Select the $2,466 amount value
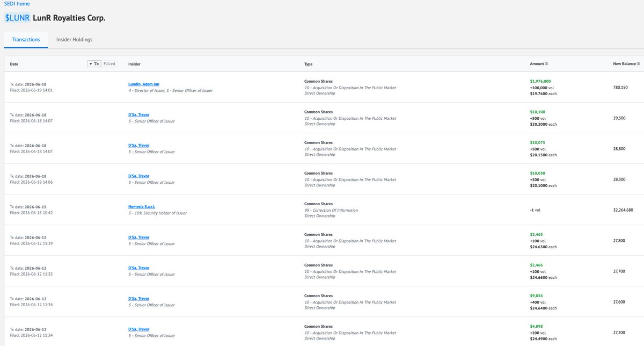This screenshot has height=346, width=644. [536, 265]
